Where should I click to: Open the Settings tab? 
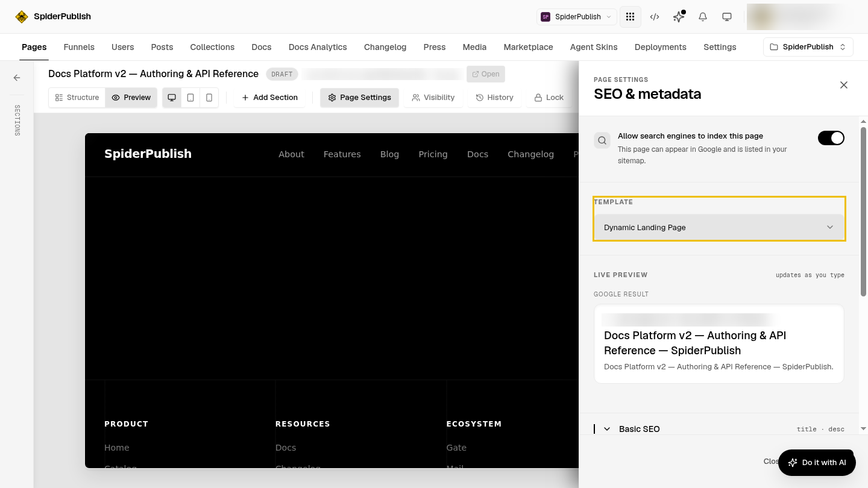720,47
